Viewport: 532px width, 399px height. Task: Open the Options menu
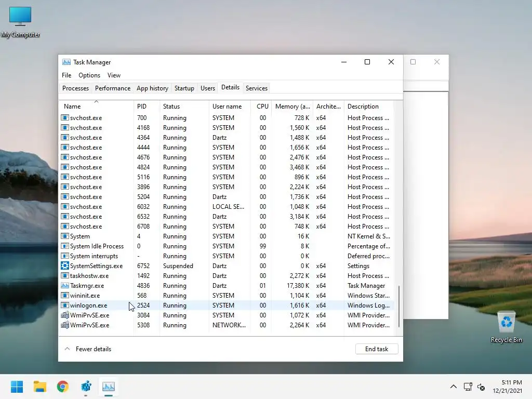tap(89, 75)
